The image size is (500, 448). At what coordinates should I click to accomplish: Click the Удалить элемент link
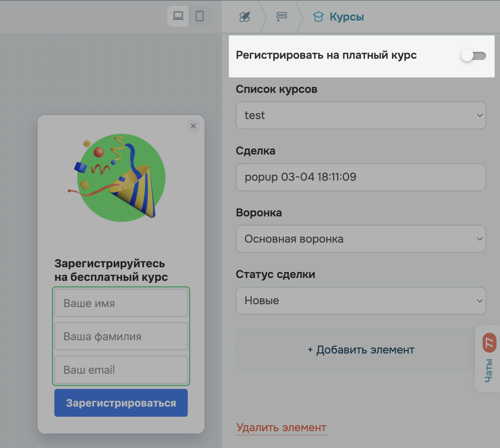(x=281, y=427)
